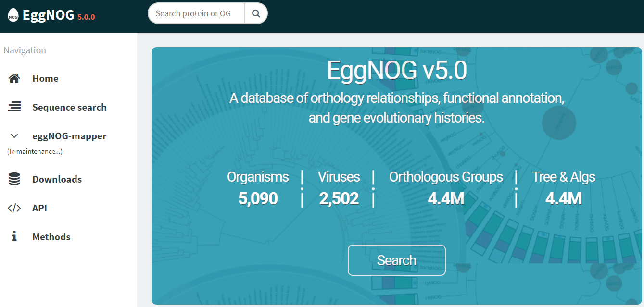Select the API code brackets icon
Viewport: 644px width, 307px height.
point(14,208)
